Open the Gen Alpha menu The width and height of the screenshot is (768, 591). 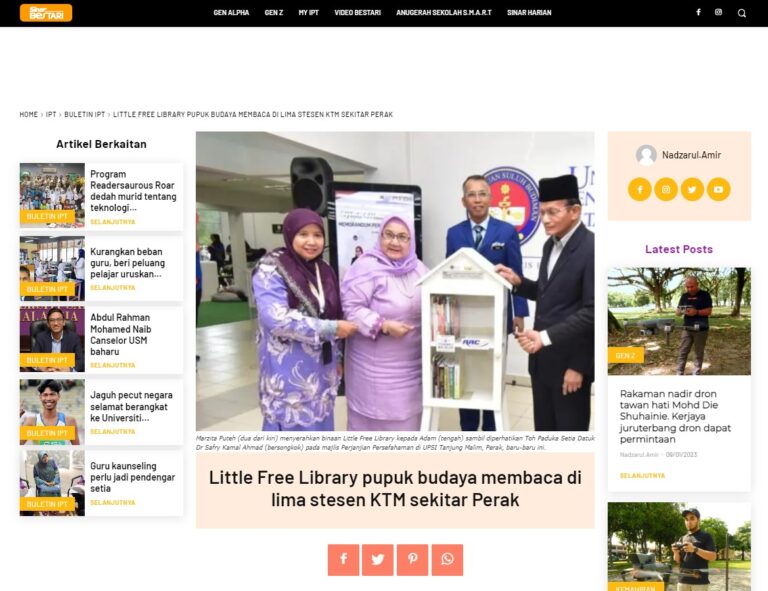(231, 13)
